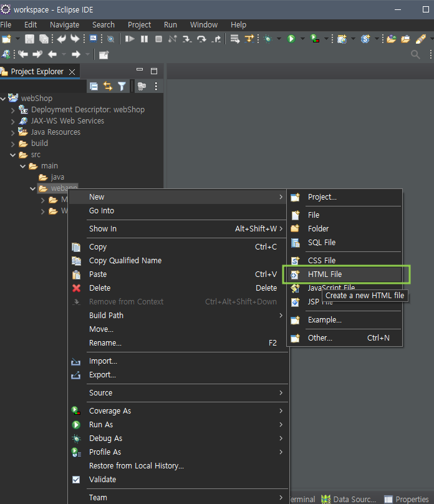Collapse All in Project Explorer toolbar
The width and height of the screenshot is (434, 504).
point(94,86)
